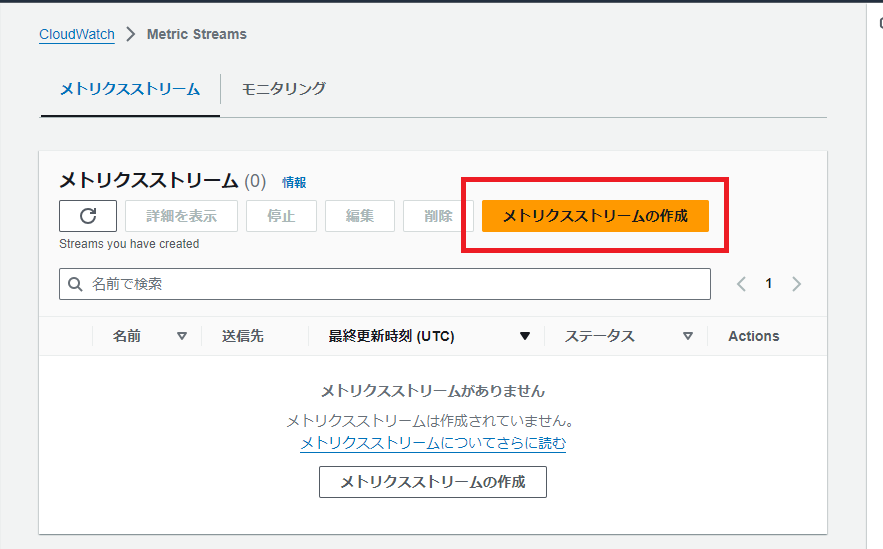
Task: Click the Streams you have created text
Action: pos(129,244)
